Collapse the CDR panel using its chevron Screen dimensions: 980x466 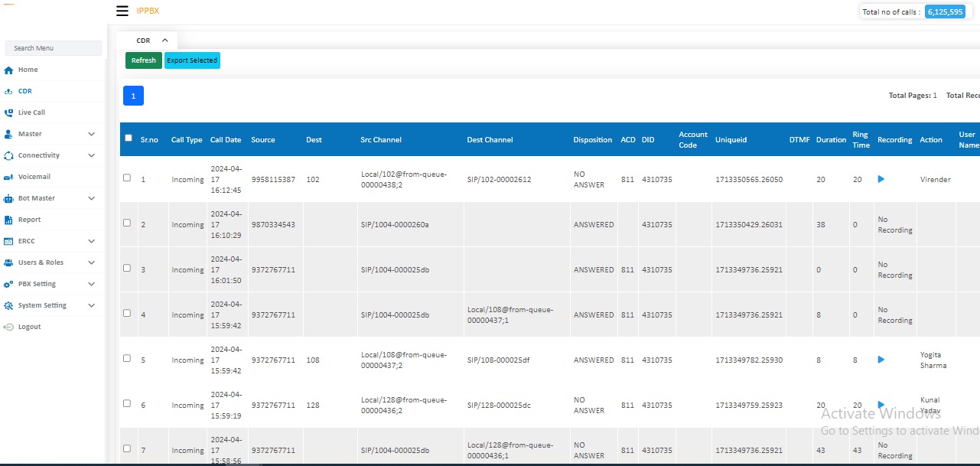point(163,40)
